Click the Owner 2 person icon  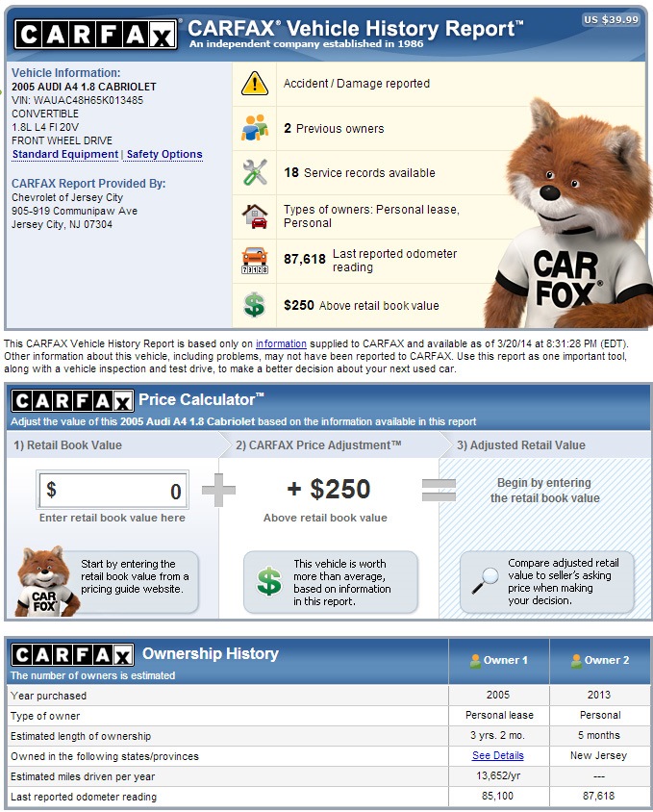pyautogui.click(x=576, y=661)
